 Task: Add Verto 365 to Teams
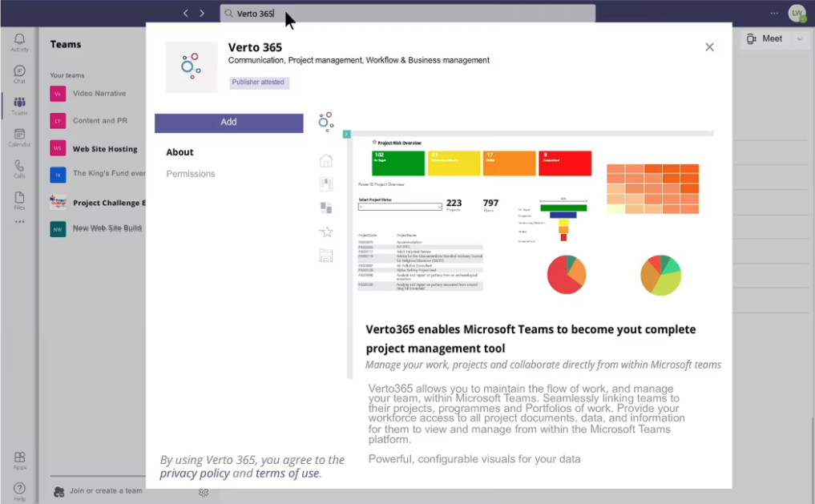point(228,121)
